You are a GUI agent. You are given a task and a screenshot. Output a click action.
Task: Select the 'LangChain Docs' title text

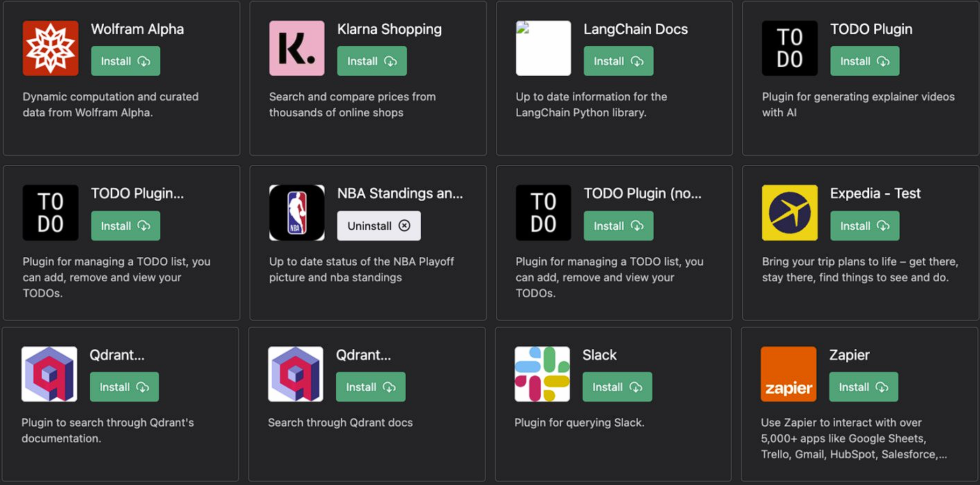click(x=636, y=29)
